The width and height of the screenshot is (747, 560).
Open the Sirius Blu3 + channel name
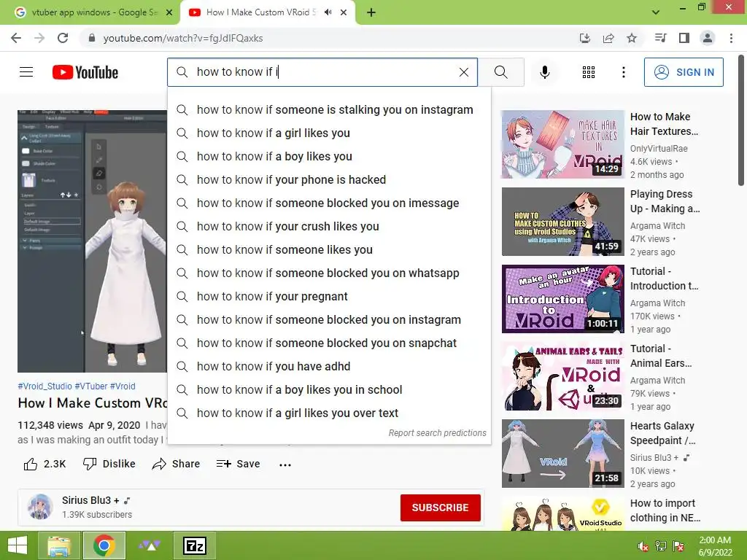[x=90, y=500]
